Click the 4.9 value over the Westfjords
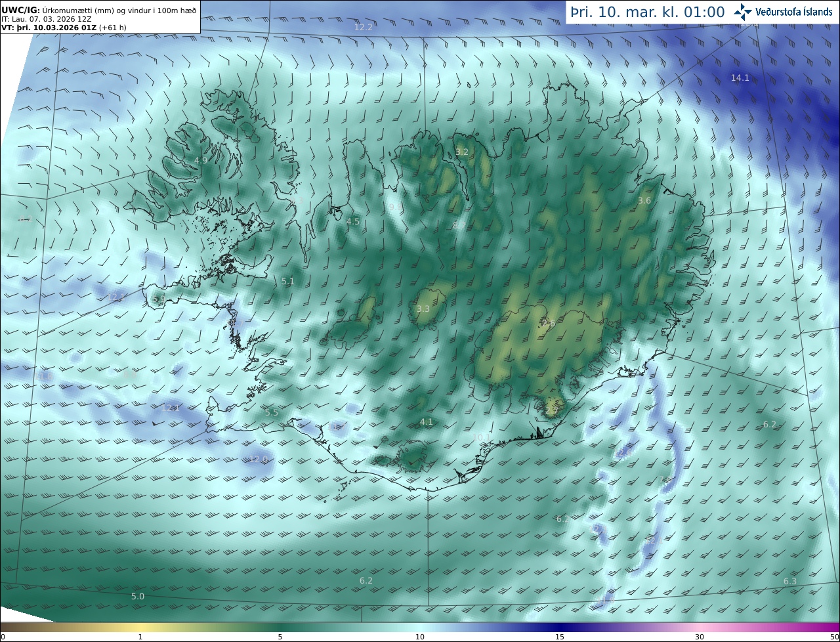The height and width of the screenshot is (642, 840). 201,160
